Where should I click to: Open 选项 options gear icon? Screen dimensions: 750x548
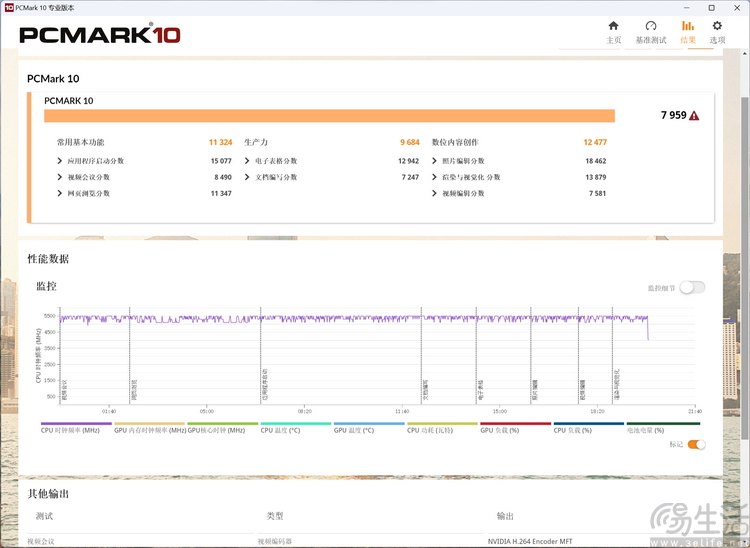click(x=717, y=27)
